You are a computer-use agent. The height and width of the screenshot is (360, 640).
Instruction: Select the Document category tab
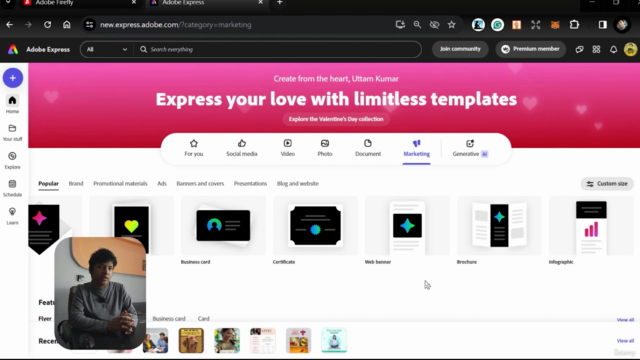coord(368,148)
